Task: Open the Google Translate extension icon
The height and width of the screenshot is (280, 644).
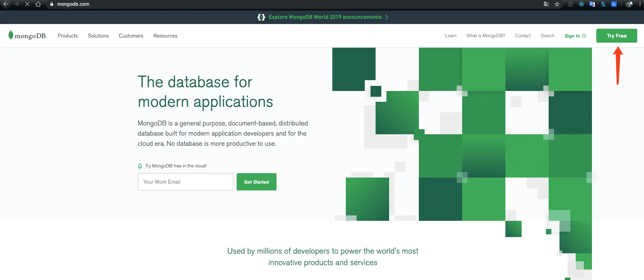Action: tap(592, 4)
